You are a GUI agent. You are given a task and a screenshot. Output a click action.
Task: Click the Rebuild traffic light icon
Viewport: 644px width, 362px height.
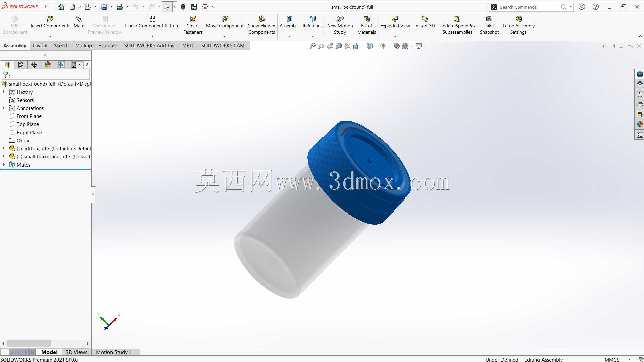coord(183,7)
